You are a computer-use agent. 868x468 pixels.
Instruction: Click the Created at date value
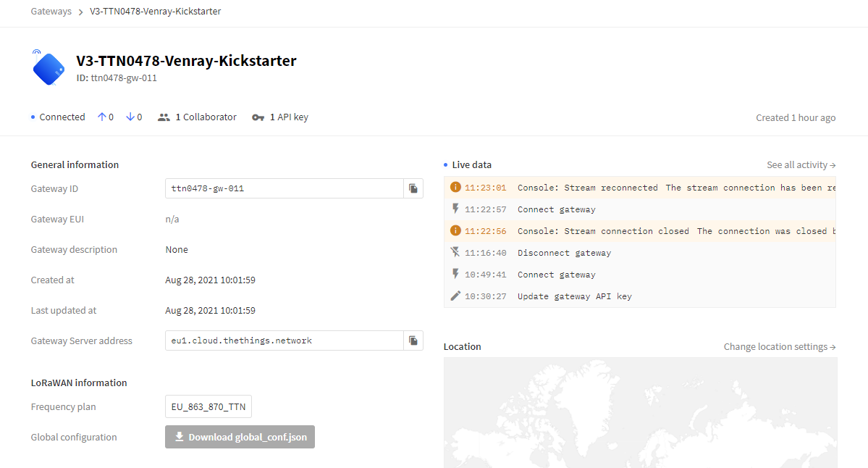tap(211, 280)
